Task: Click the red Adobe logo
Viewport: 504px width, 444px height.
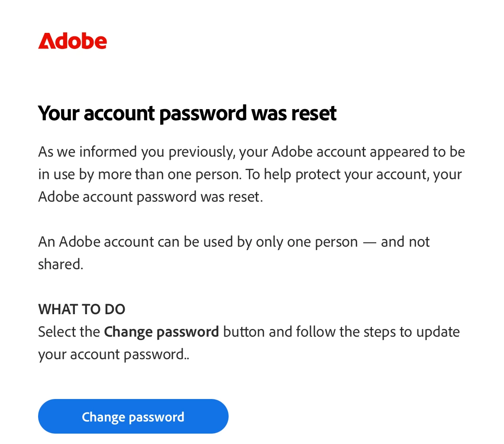Action: [72, 41]
